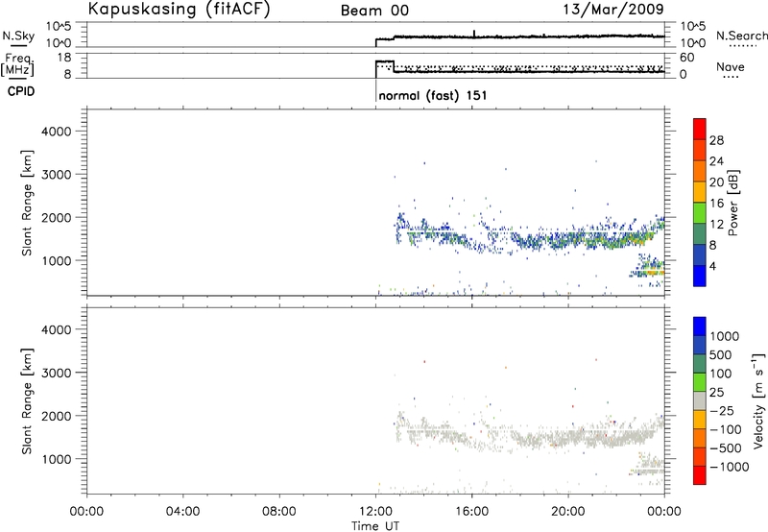Viewport: 768px width, 532px height.
Task: Click the 'Freq. [MHz]' axis label
Action: pyautogui.click(x=18, y=64)
